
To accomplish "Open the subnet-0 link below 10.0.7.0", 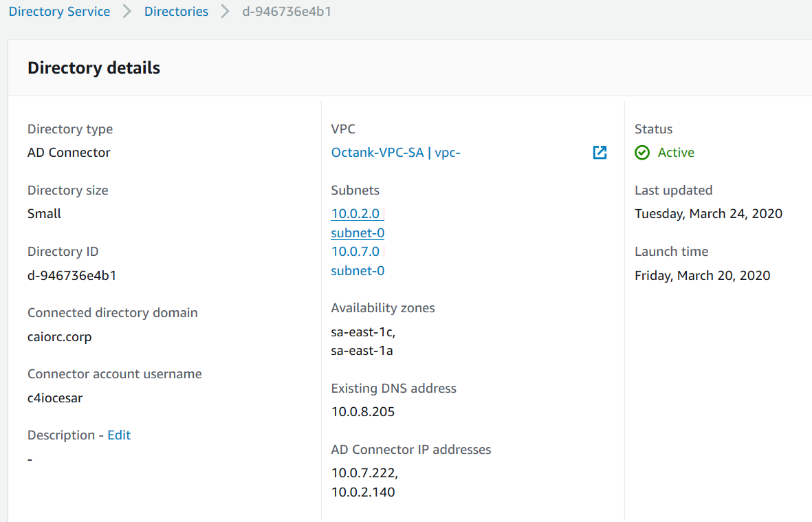I will click(x=358, y=271).
